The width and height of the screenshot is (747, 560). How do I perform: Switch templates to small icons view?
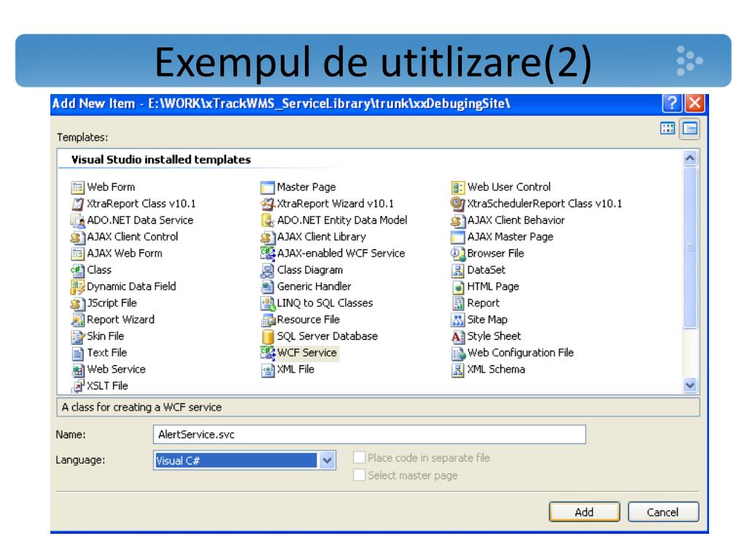690,128
